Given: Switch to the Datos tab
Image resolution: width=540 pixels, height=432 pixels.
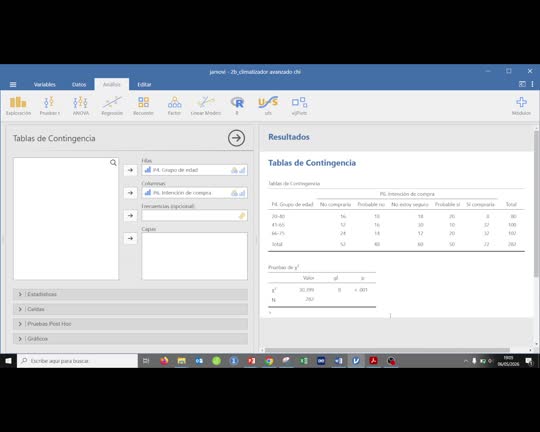Looking at the screenshot, I should tap(79, 84).
